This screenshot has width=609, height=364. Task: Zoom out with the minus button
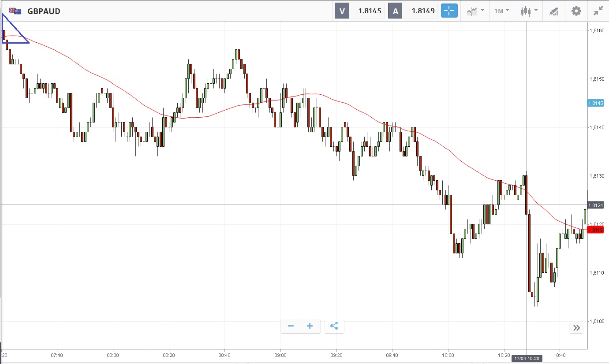coord(291,326)
